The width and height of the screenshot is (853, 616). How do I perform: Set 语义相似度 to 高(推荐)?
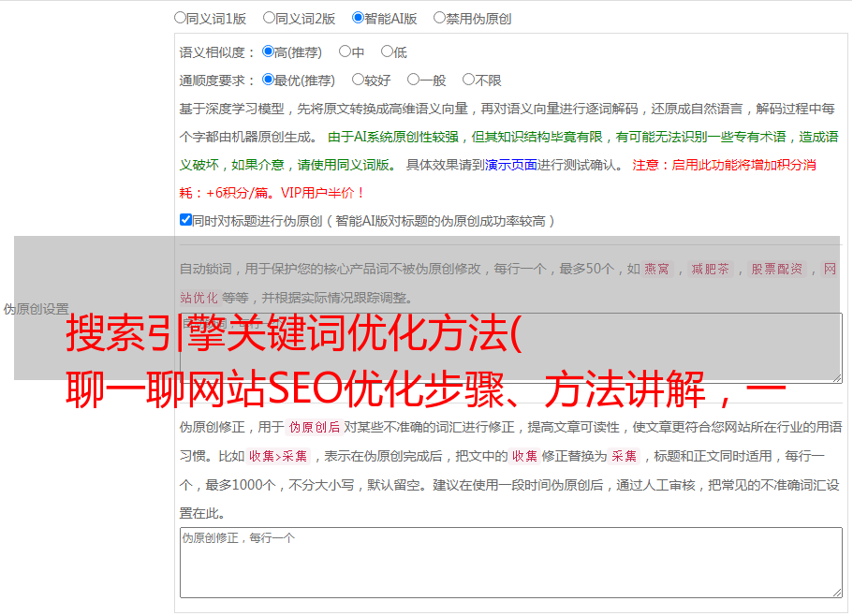point(269,51)
